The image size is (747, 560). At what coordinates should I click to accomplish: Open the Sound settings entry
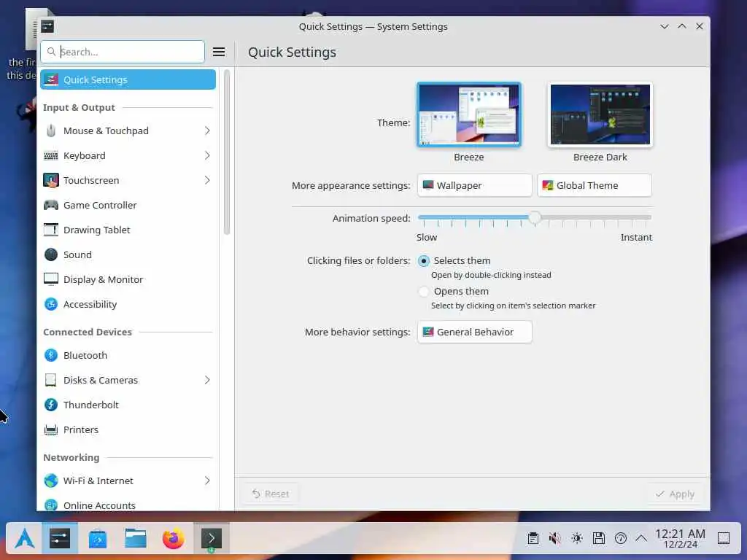(128, 254)
